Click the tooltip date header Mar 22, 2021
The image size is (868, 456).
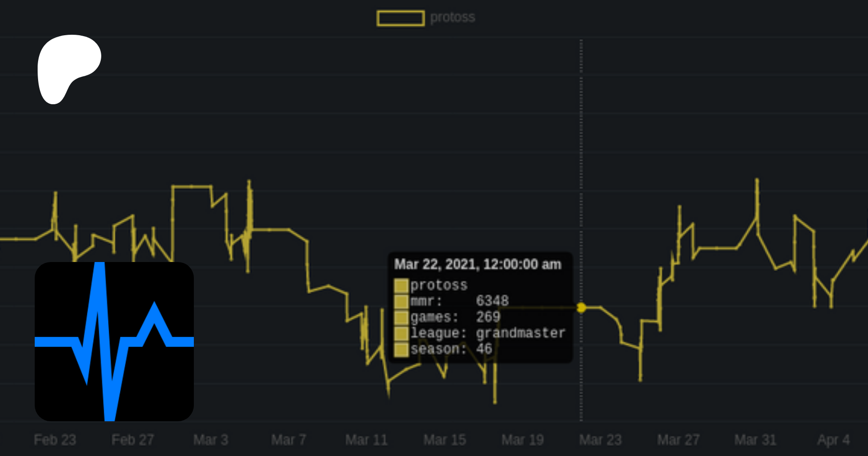[x=477, y=264]
